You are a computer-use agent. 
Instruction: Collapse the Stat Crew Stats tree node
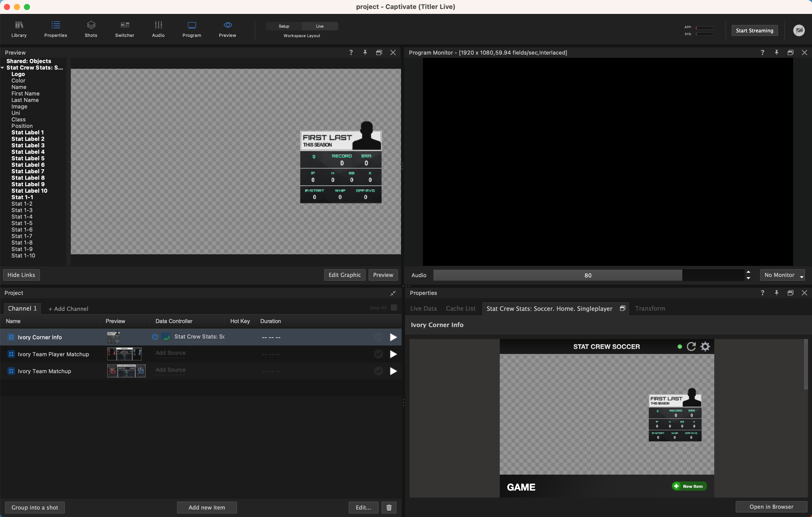2,68
